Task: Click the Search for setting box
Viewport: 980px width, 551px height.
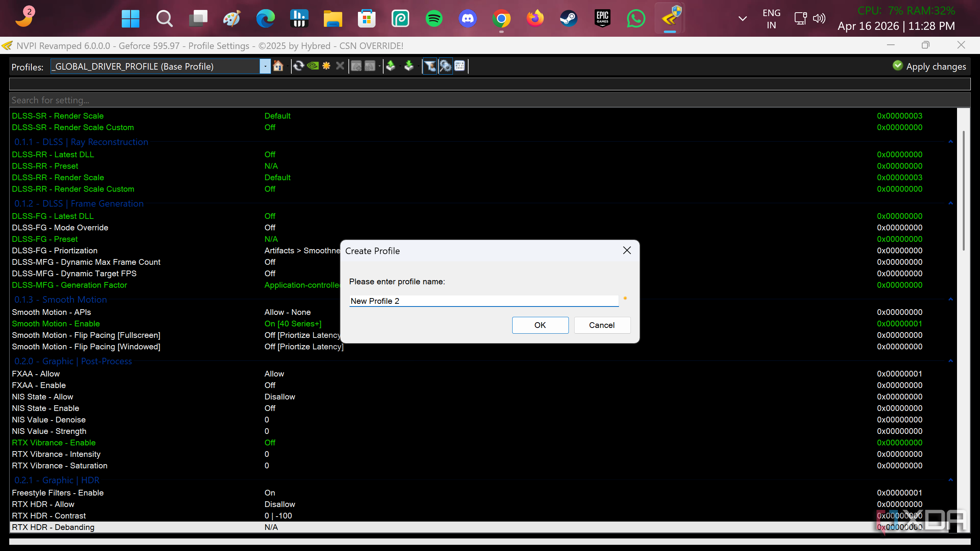Action: pyautogui.click(x=490, y=100)
